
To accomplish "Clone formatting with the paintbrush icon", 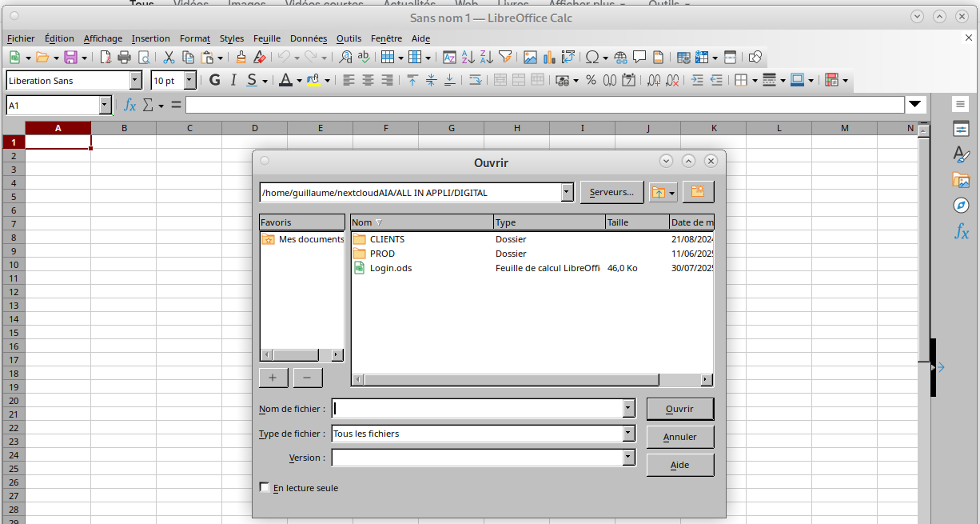I will point(241,58).
